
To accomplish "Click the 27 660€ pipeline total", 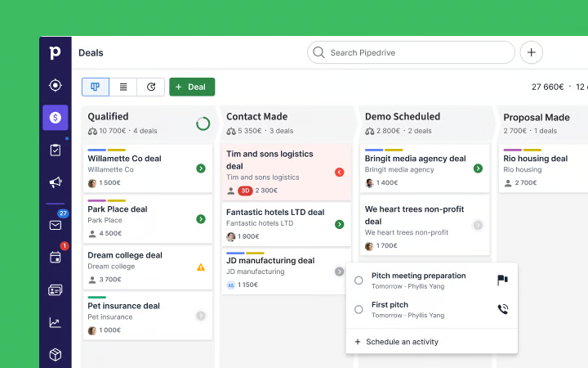I will click(547, 88).
